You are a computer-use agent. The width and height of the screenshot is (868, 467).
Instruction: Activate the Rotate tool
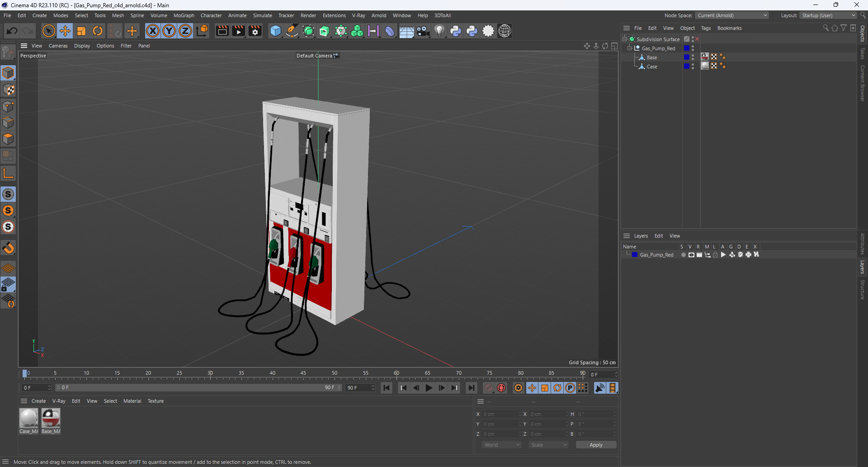[98, 31]
